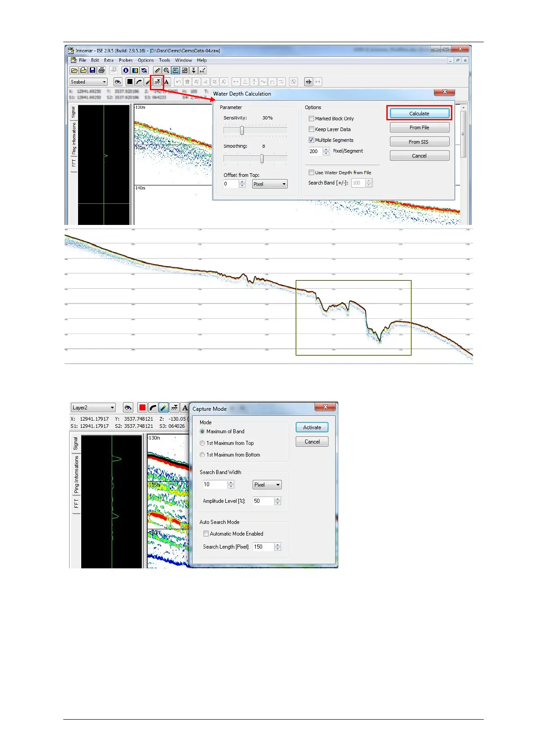Click the Pixel/Segment stepper arrows
The image size is (534, 756).
(326, 151)
